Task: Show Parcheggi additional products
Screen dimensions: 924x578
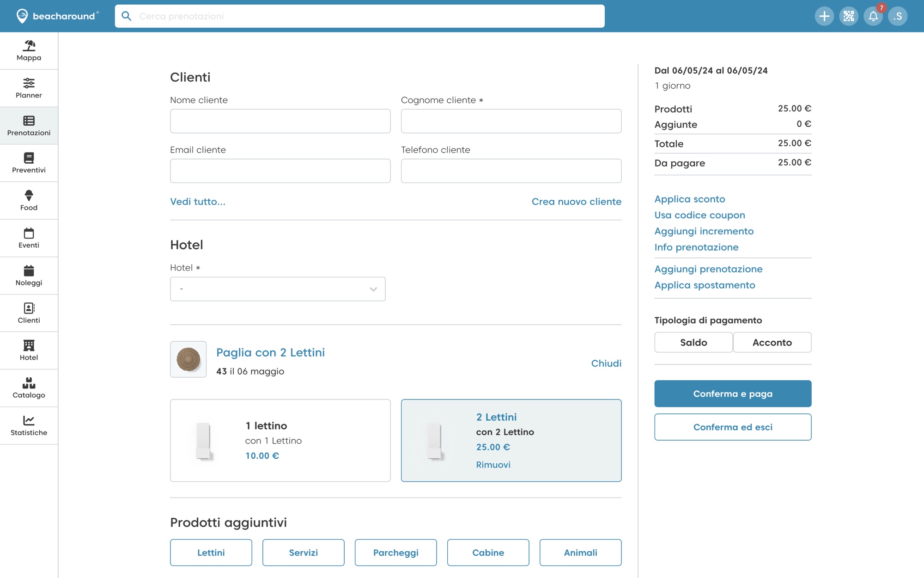Action: 396,553
